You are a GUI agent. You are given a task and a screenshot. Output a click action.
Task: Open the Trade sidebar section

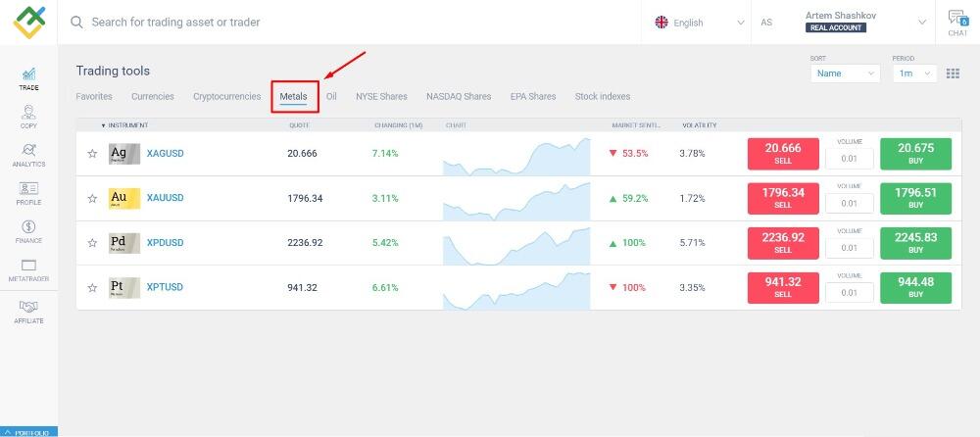pos(28,78)
